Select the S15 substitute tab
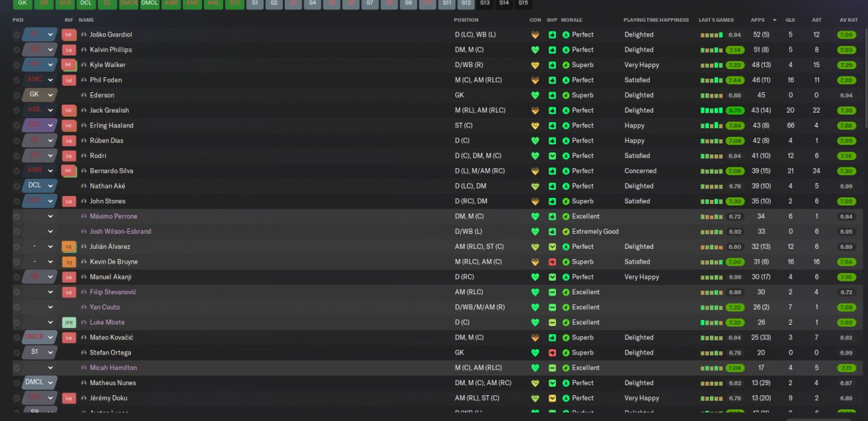This screenshot has height=421, width=868. pyautogui.click(x=523, y=3)
